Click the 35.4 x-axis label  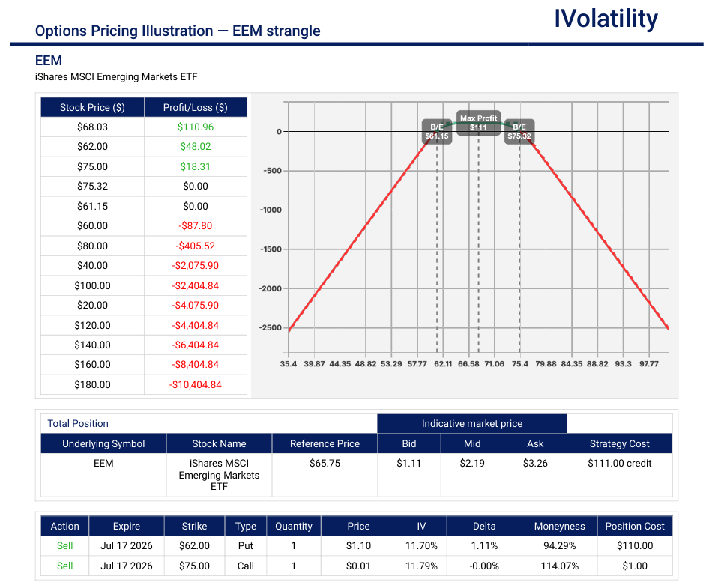click(x=289, y=364)
